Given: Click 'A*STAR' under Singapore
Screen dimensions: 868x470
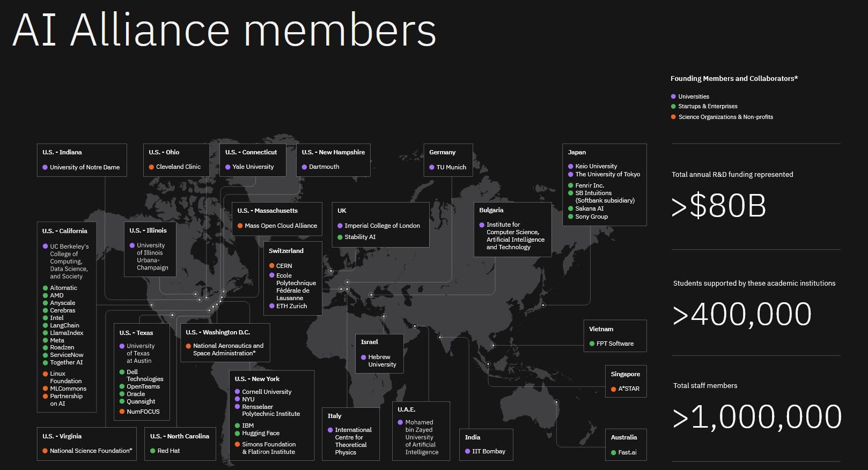Looking at the screenshot, I should coord(629,389).
